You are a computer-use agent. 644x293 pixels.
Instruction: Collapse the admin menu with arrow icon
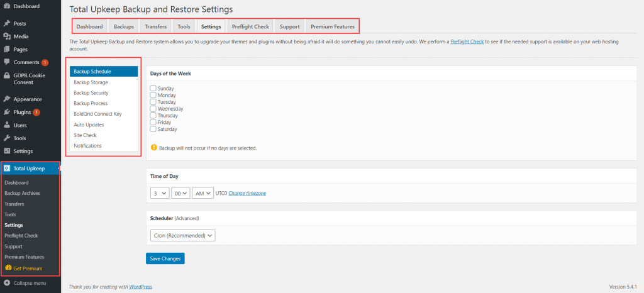pyautogui.click(x=7, y=283)
